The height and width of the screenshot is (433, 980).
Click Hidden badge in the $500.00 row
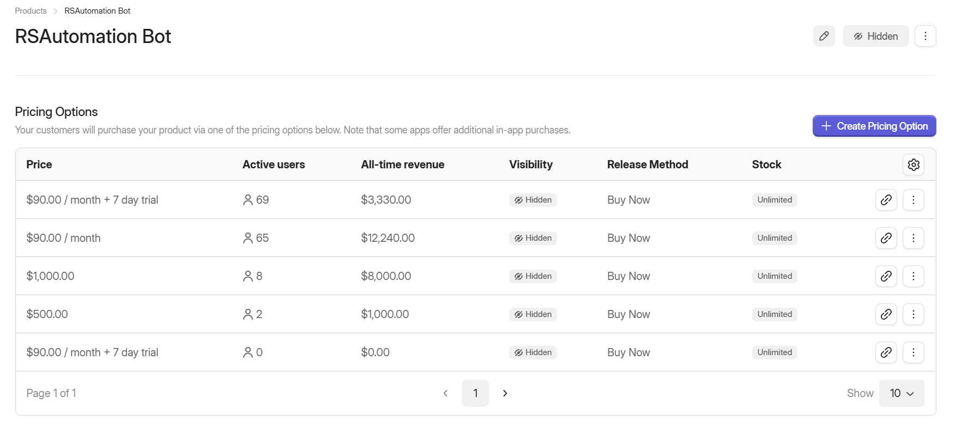pyautogui.click(x=533, y=314)
